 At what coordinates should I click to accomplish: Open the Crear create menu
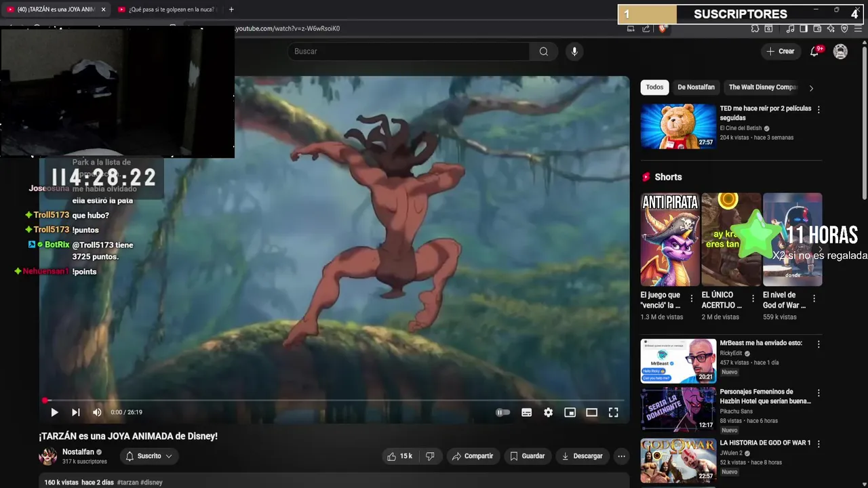(780, 52)
